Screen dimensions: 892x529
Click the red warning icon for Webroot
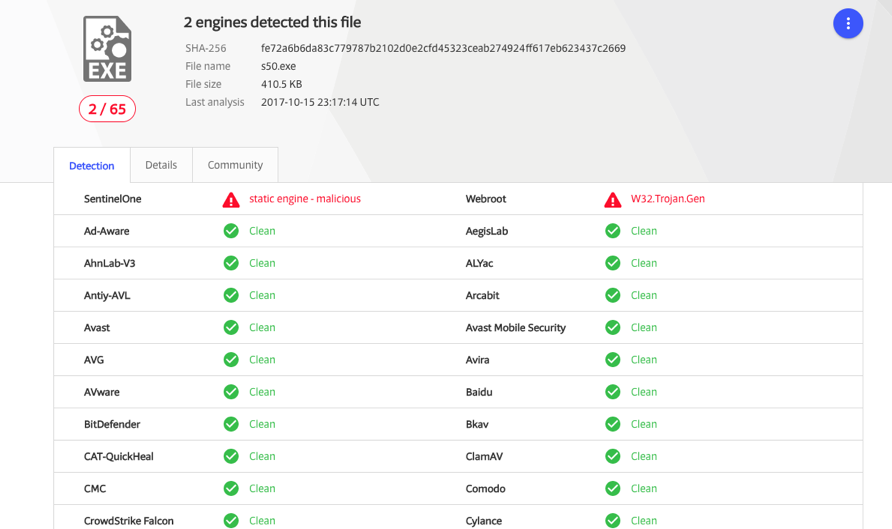613,200
